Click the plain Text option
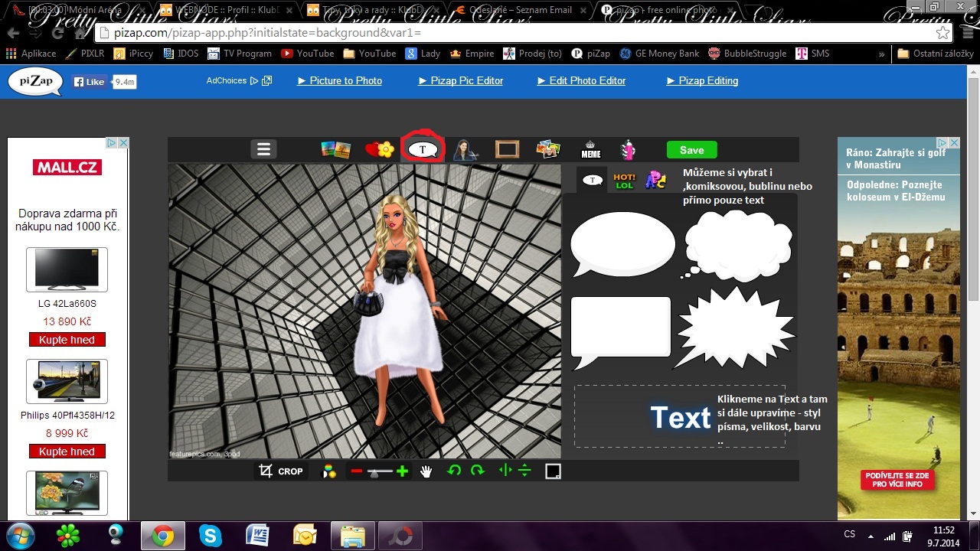Image resolution: width=980 pixels, height=551 pixels. point(680,418)
